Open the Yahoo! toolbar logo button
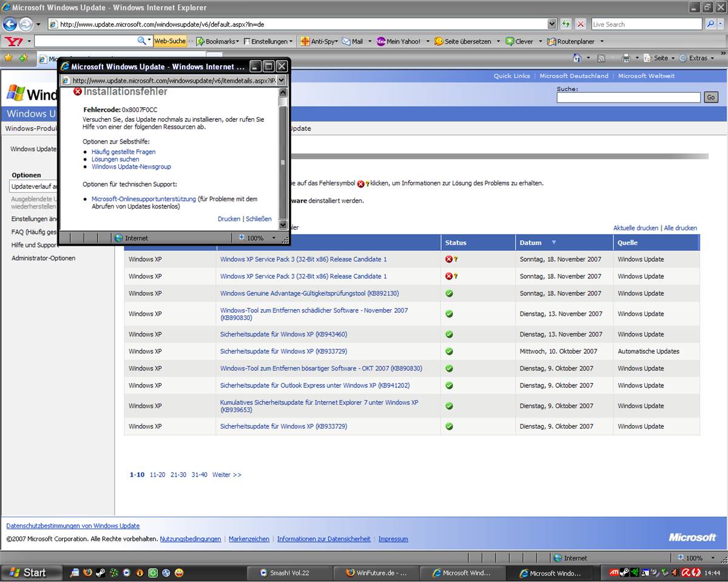Viewport: 728px width, 582px height. tap(14, 41)
